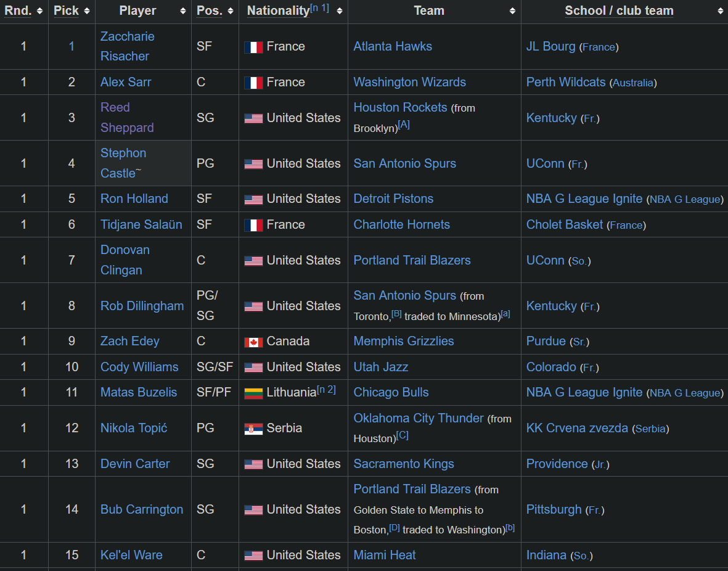Open Chicago Bulls team link

pyautogui.click(x=391, y=392)
